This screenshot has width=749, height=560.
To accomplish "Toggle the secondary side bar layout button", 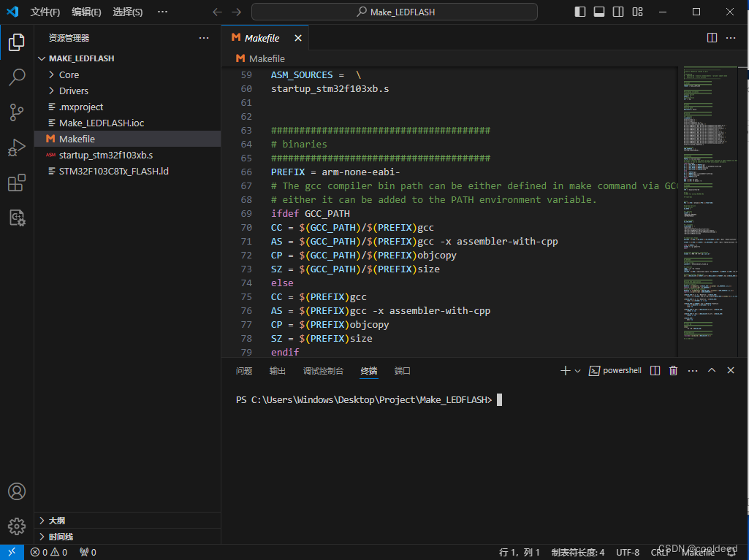I will click(618, 12).
